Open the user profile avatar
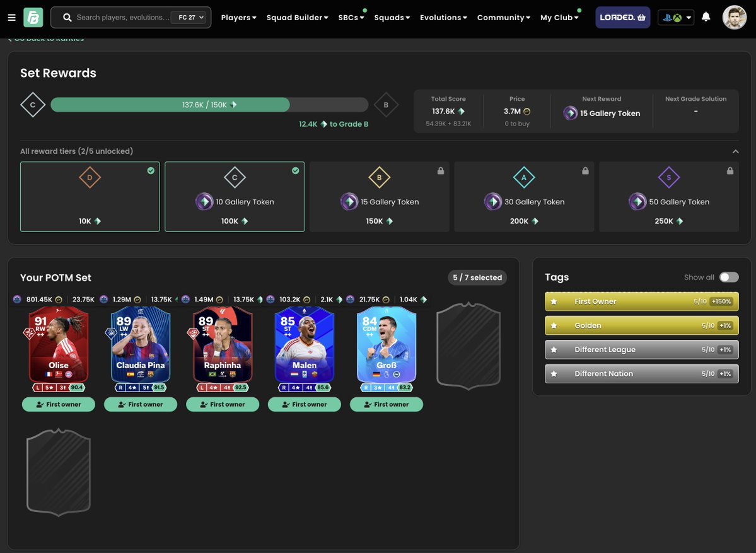This screenshot has height=553, width=756. [735, 18]
